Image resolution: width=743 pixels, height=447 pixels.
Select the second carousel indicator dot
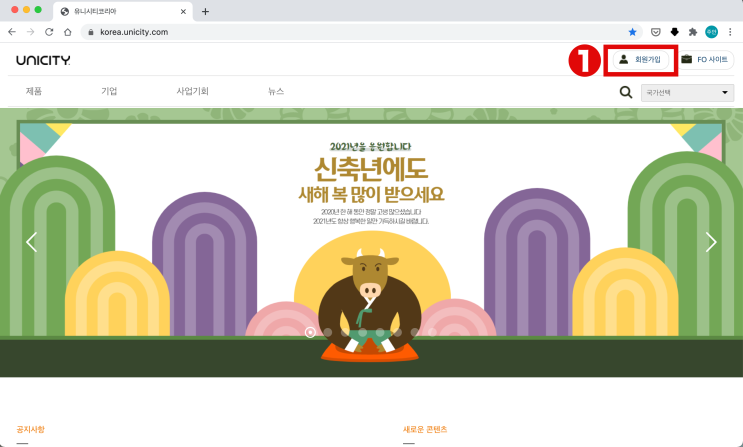[327, 332]
